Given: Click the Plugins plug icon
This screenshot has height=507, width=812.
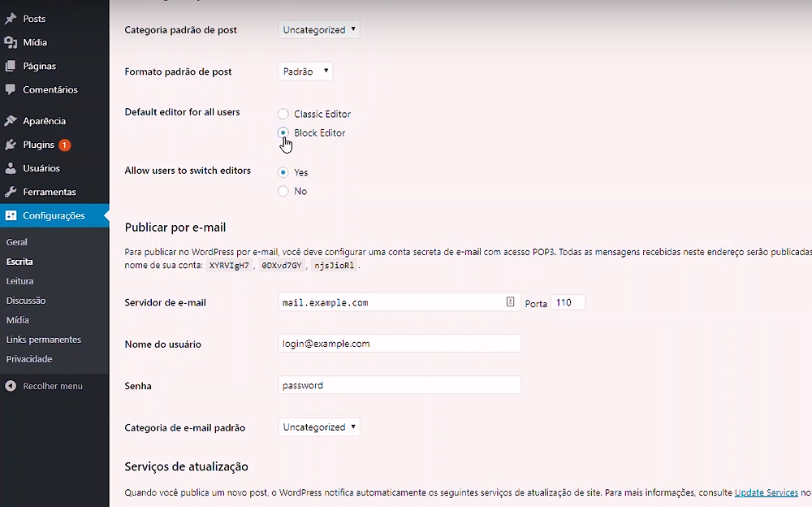Looking at the screenshot, I should tap(11, 145).
